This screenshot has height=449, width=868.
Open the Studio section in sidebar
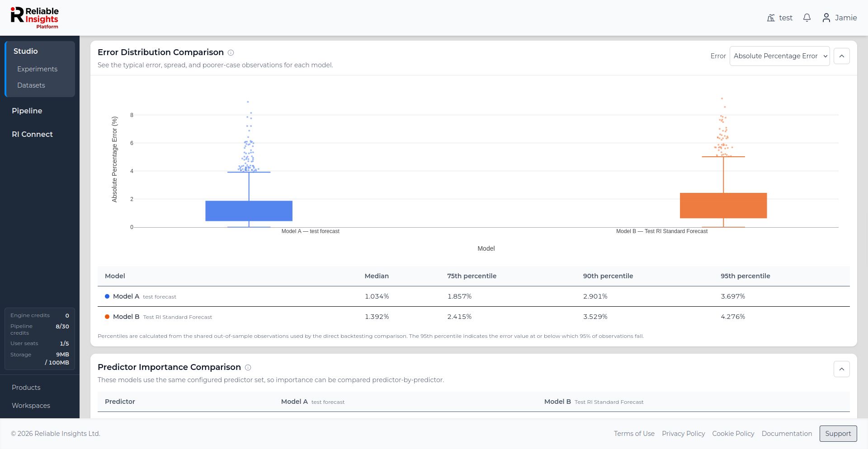(26, 51)
